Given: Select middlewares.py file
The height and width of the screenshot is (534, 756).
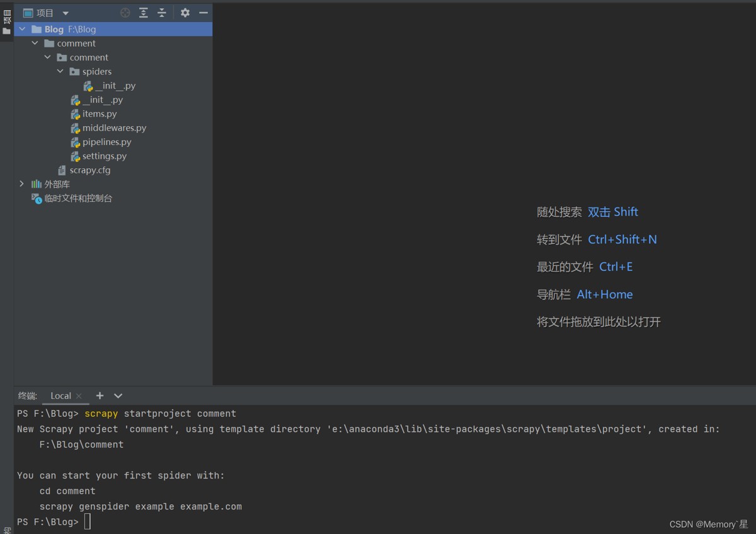Looking at the screenshot, I should point(114,128).
